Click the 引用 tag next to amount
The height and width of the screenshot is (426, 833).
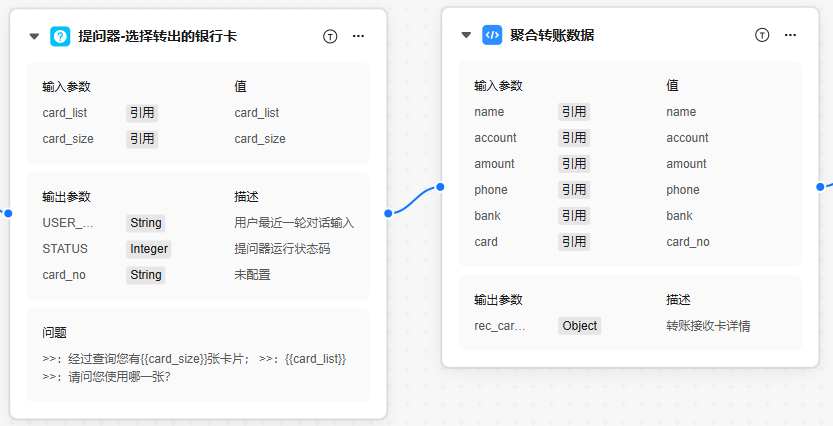click(x=574, y=164)
